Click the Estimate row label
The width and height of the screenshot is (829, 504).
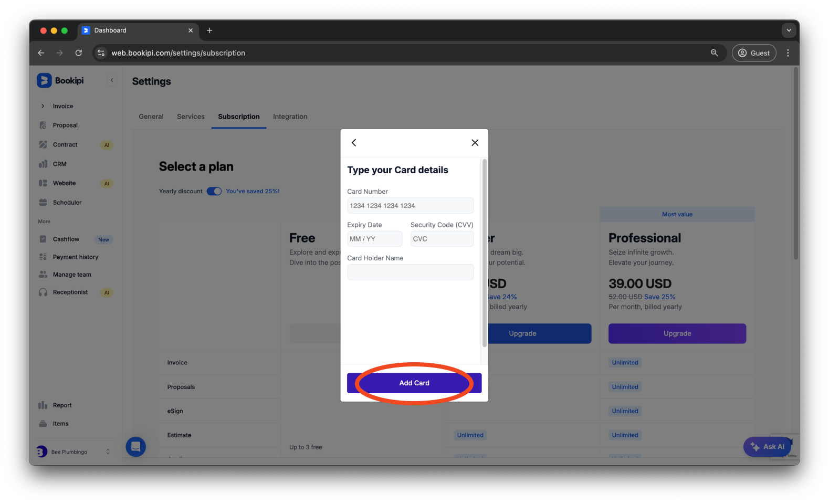tap(179, 435)
